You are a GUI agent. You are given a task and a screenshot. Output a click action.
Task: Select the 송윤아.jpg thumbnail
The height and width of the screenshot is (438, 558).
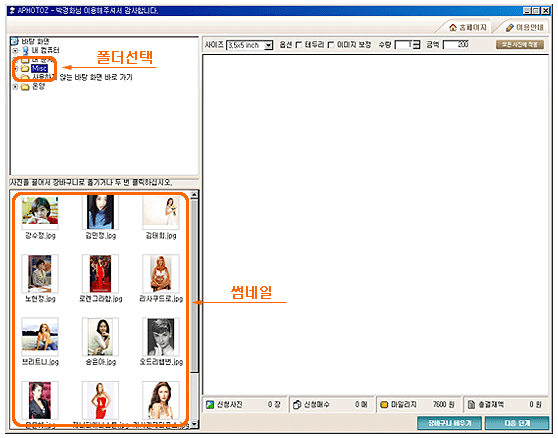pyautogui.click(x=100, y=337)
